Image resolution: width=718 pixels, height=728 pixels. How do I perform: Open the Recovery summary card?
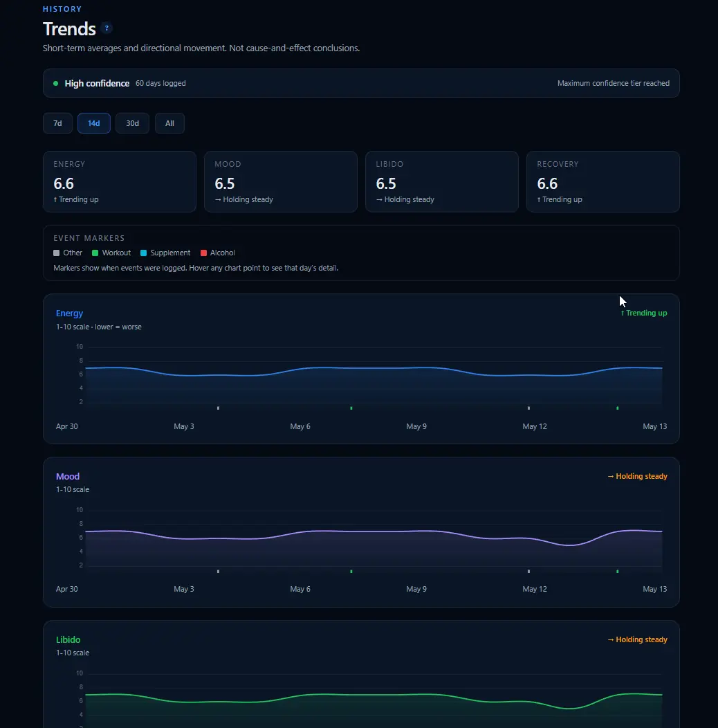603,181
